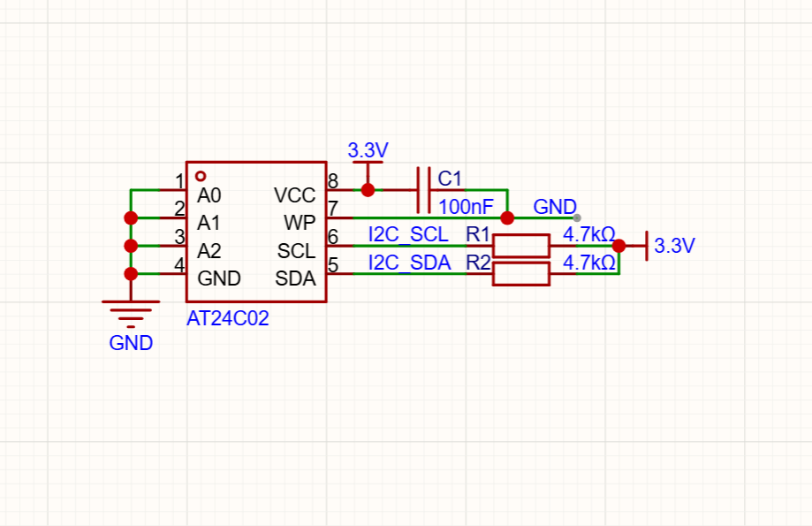The height and width of the screenshot is (526, 812).
Task: Select the I2C_SCL net label
Action: coord(408,235)
